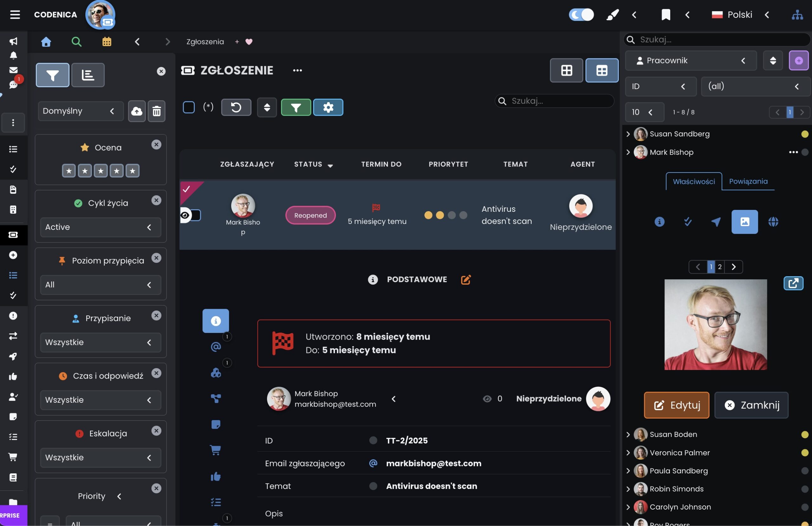Image resolution: width=812 pixels, height=526 pixels.
Task: Click the Zamknij button
Action: pyautogui.click(x=751, y=405)
